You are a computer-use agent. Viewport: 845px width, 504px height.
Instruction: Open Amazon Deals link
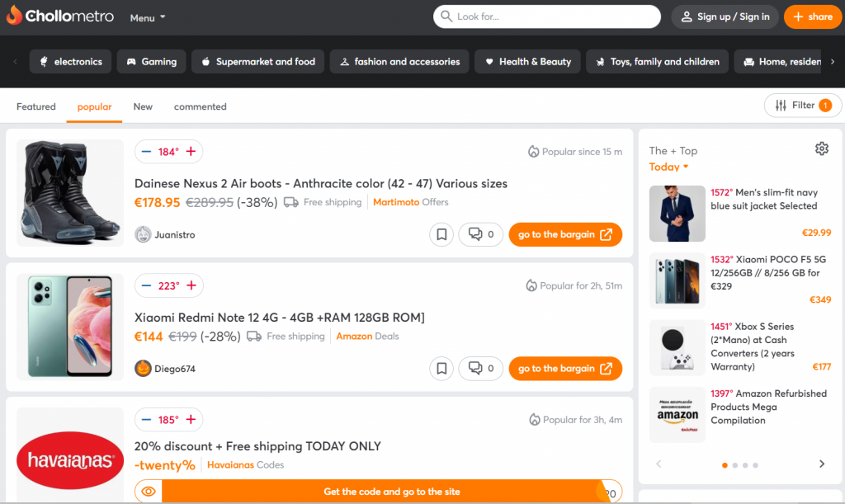pyautogui.click(x=367, y=337)
